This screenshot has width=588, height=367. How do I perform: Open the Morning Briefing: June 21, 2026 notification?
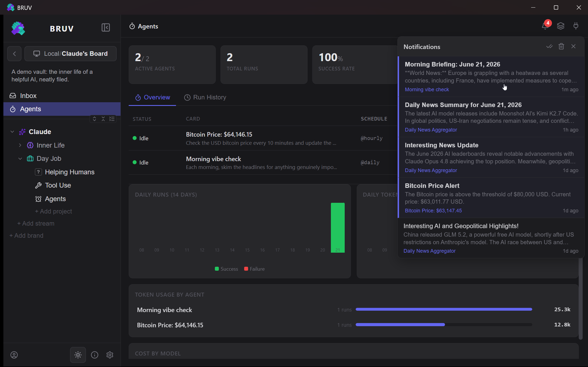click(491, 77)
